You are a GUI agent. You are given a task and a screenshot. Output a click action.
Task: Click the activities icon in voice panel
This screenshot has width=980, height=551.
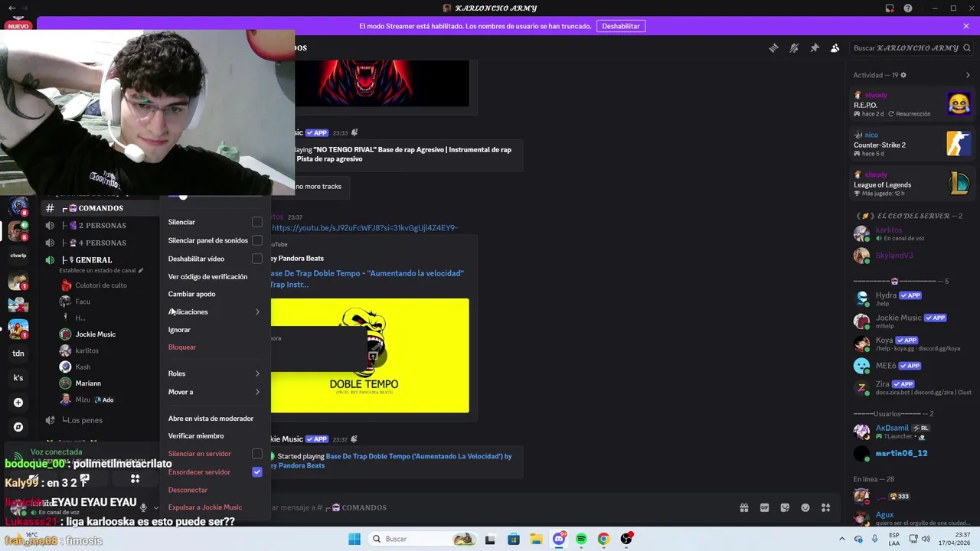[135, 479]
